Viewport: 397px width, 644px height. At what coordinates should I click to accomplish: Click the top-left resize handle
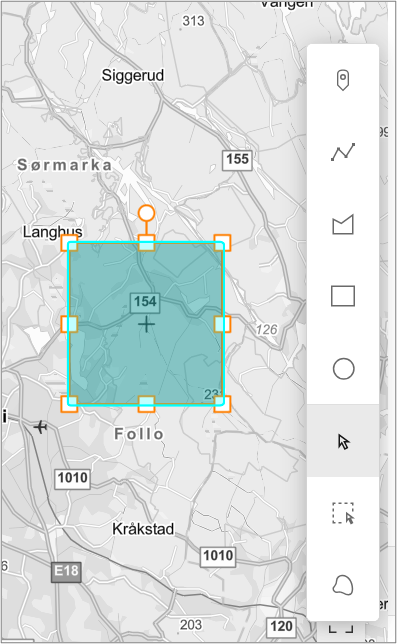(x=69, y=243)
